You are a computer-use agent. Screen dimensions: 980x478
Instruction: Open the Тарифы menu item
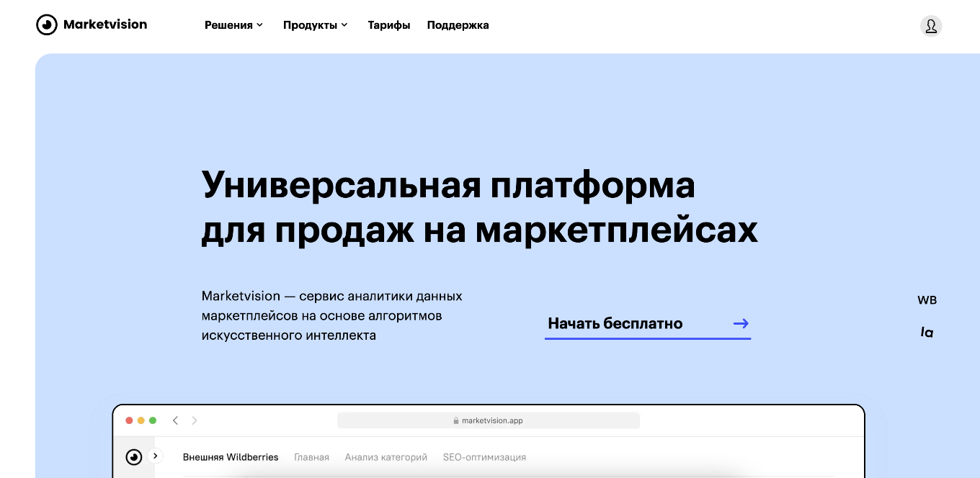[x=389, y=24]
